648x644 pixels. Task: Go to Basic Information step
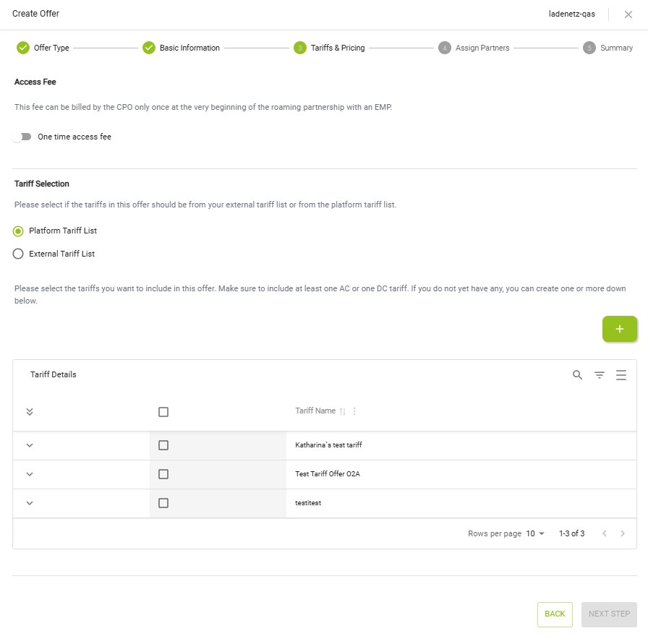coord(181,48)
